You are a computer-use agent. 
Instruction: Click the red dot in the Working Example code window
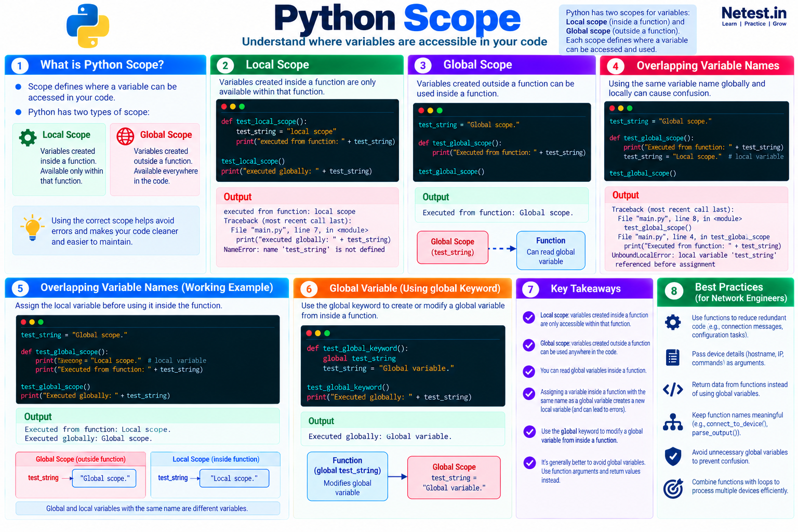pos(23,322)
